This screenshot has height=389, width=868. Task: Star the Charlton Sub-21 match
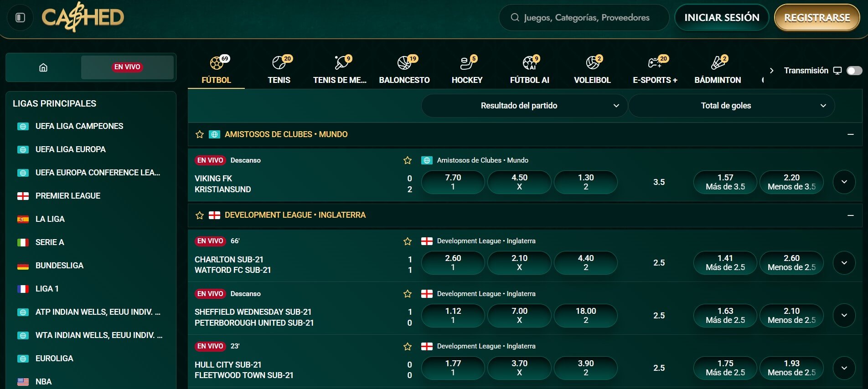tap(408, 241)
